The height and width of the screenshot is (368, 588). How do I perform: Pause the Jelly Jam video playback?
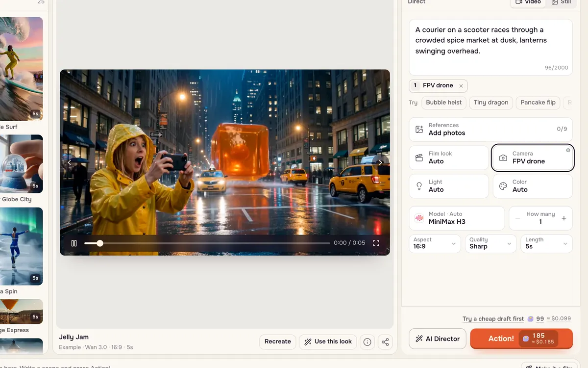point(74,243)
